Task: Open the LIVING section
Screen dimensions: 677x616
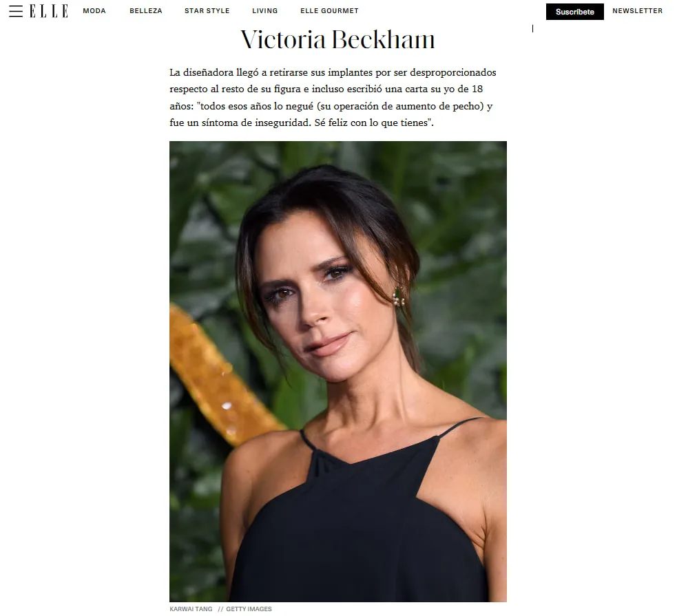Action: [265, 11]
